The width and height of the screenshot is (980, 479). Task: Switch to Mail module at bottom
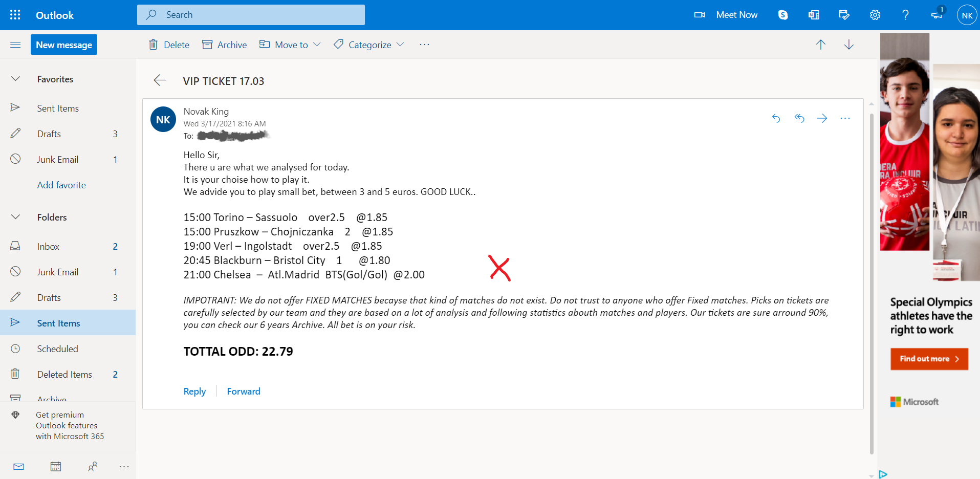tap(19, 466)
